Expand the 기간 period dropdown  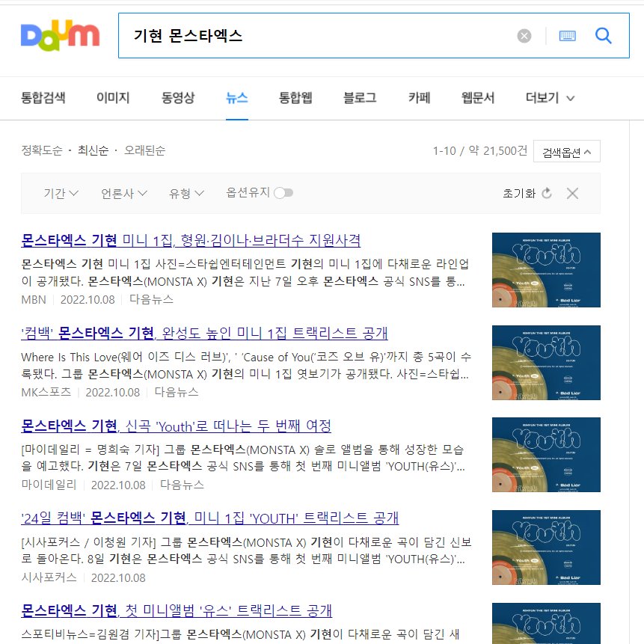pos(61,193)
